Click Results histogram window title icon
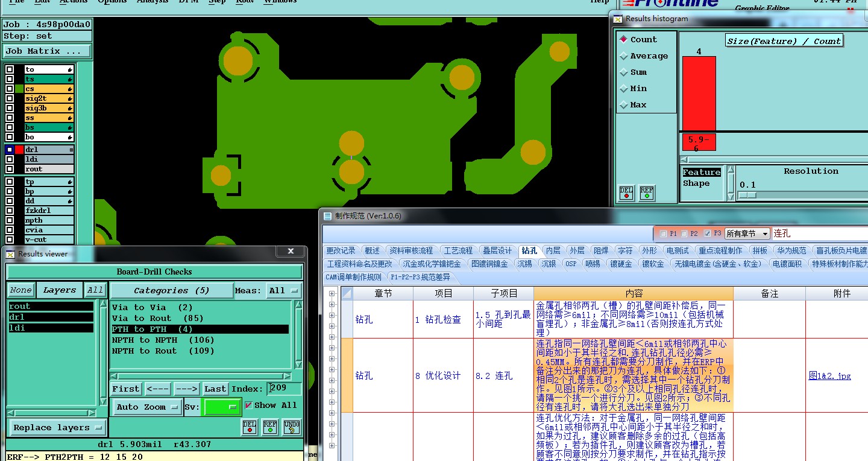 [618, 19]
